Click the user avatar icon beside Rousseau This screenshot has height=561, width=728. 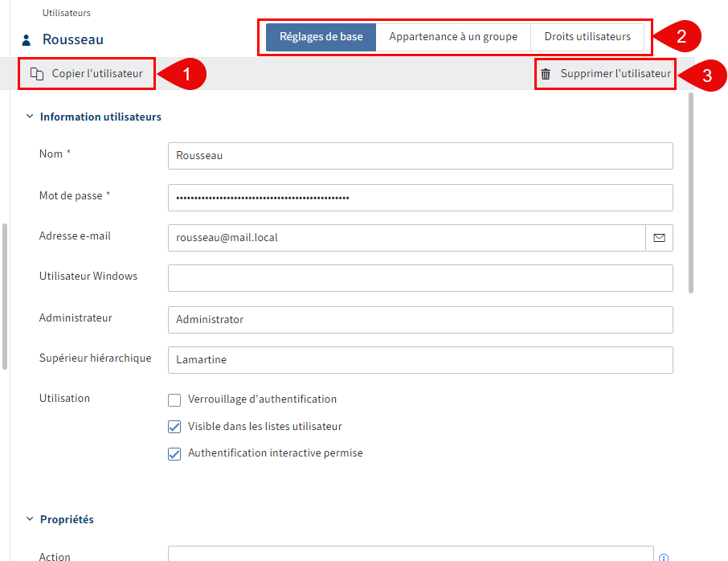pyautogui.click(x=27, y=39)
